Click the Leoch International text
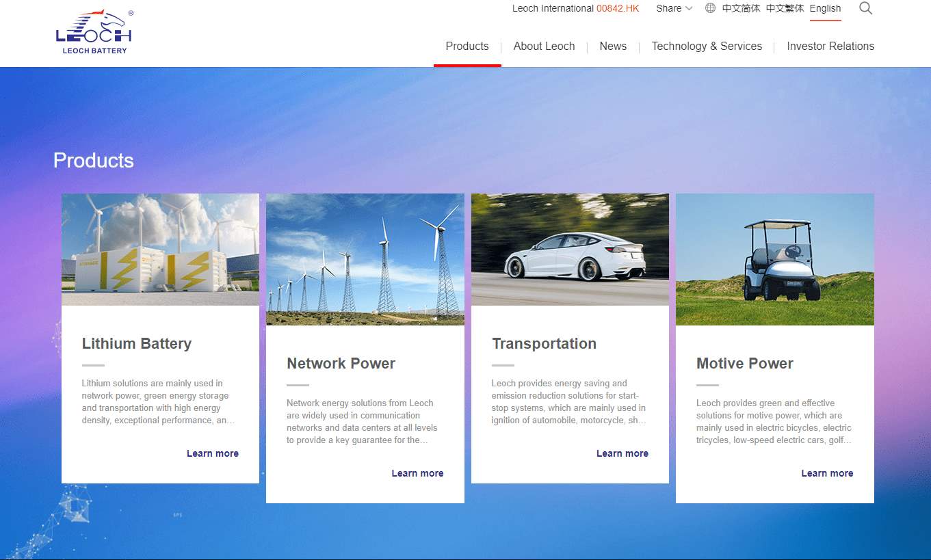931x560 pixels. click(x=553, y=8)
